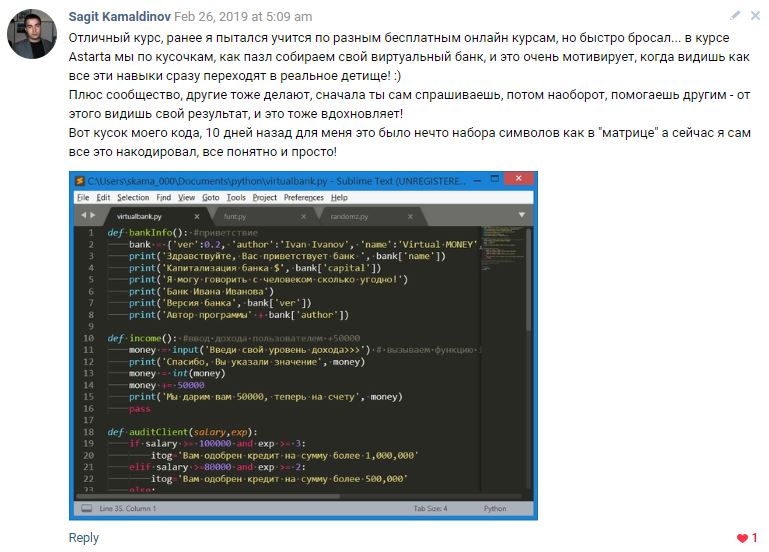Open the Preferences menu
The height and width of the screenshot is (552, 769).
303,198
